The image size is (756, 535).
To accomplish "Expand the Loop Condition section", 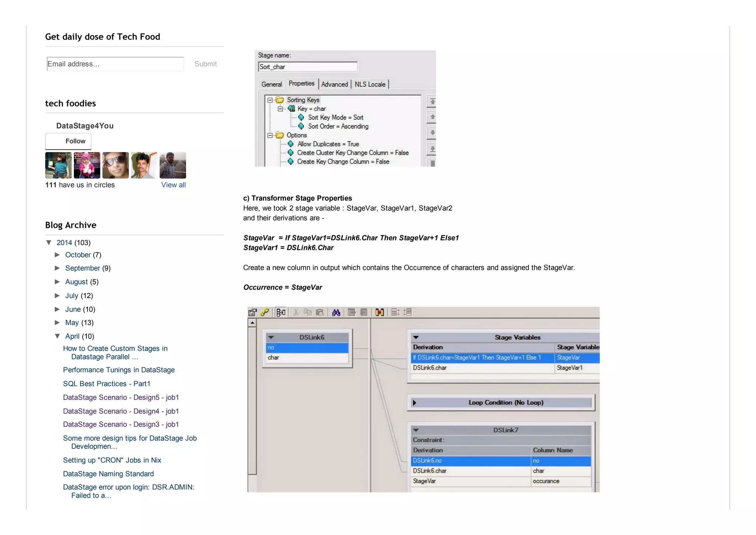I will pyautogui.click(x=415, y=403).
